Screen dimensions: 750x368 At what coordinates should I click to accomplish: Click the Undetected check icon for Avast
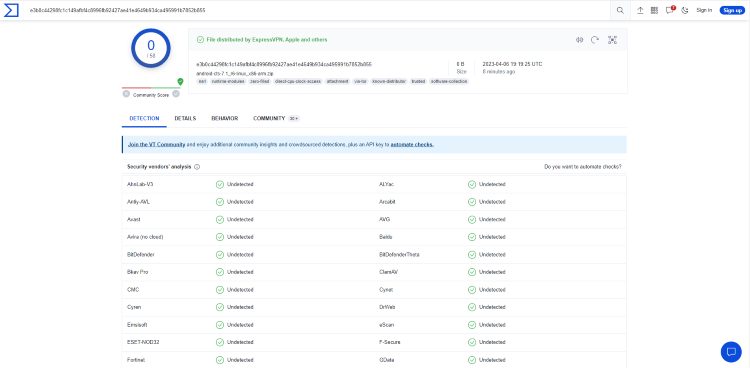click(220, 220)
